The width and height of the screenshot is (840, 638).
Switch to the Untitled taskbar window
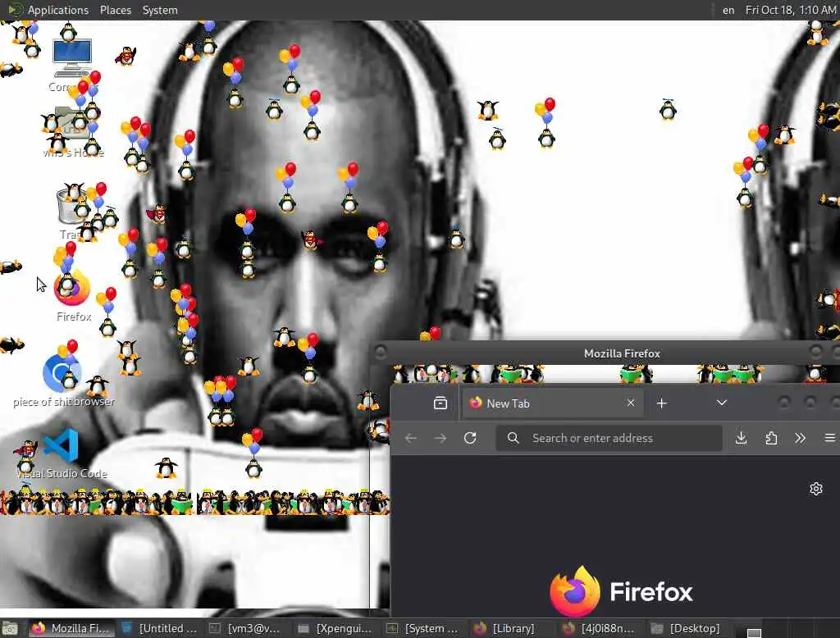pyautogui.click(x=160, y=628)
